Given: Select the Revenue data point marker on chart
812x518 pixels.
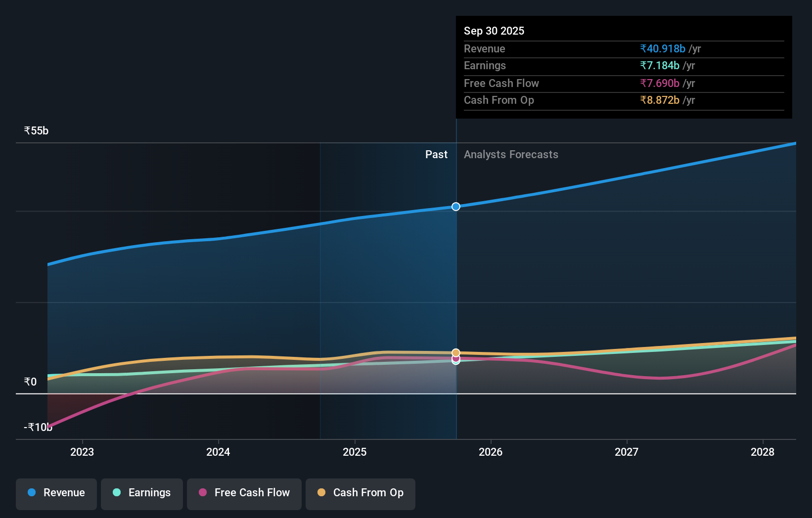Looking at the screenshot, I should (455, 207).
